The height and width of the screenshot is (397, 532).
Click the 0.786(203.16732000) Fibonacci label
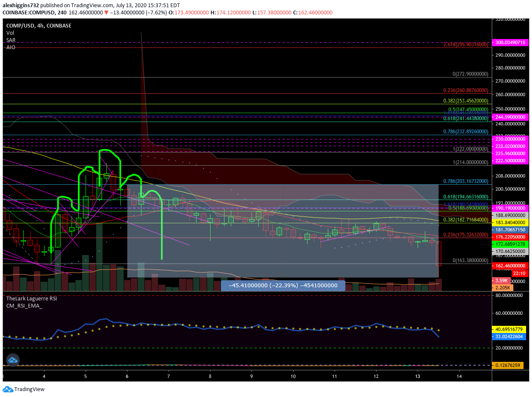(465, 181)
